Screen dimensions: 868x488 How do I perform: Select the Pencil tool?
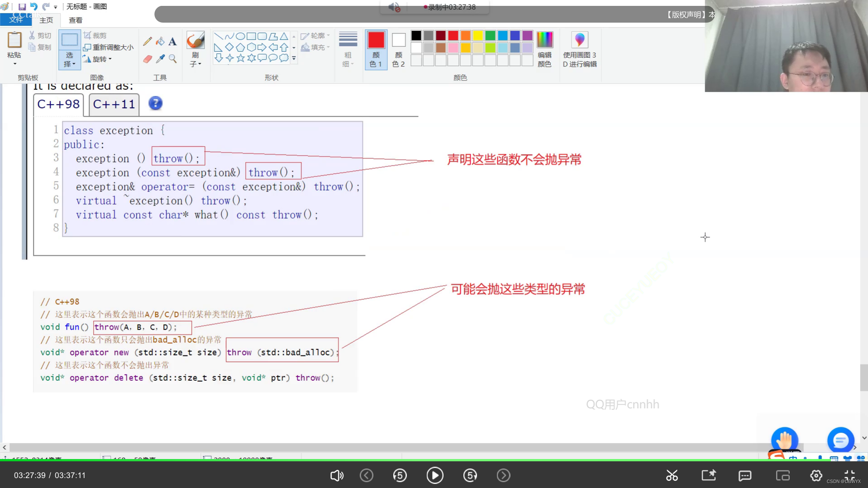(x=147, y=41)
